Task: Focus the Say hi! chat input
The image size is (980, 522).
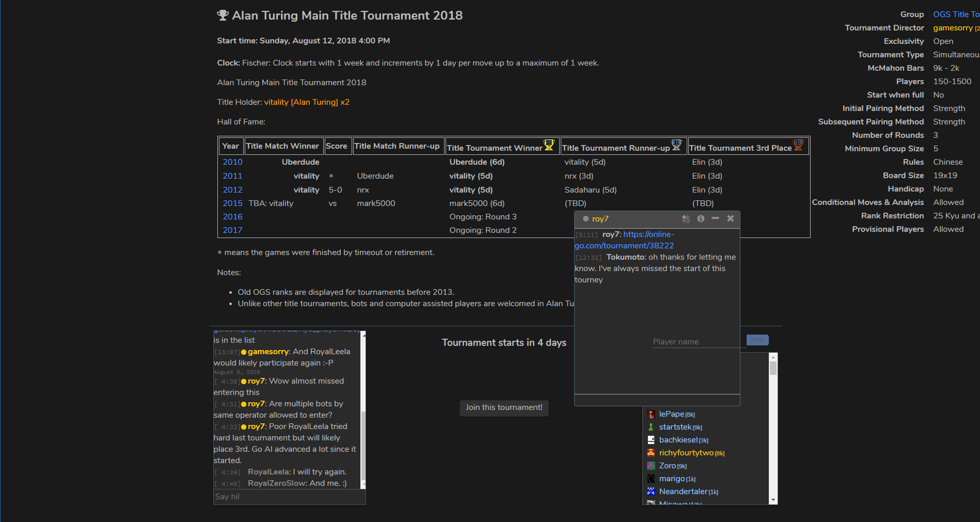Action: point(289,497)
